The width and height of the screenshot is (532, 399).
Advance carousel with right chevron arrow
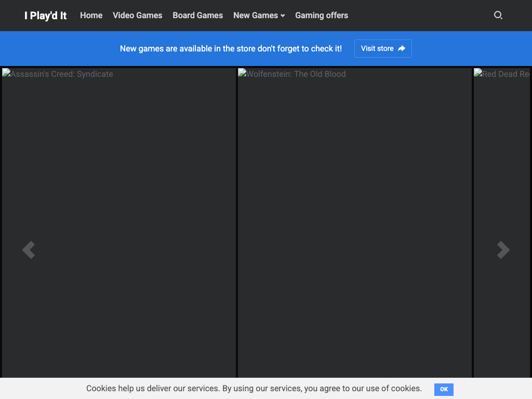click(503, 250)
